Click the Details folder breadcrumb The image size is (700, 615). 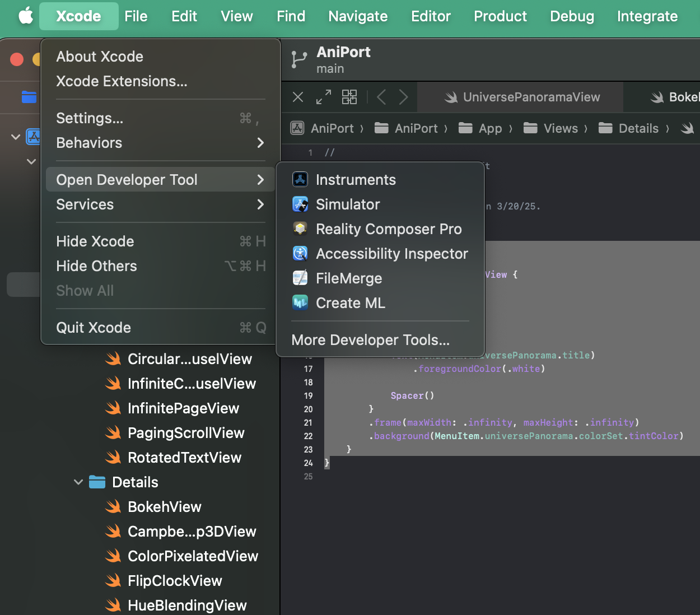pos(628,128)
